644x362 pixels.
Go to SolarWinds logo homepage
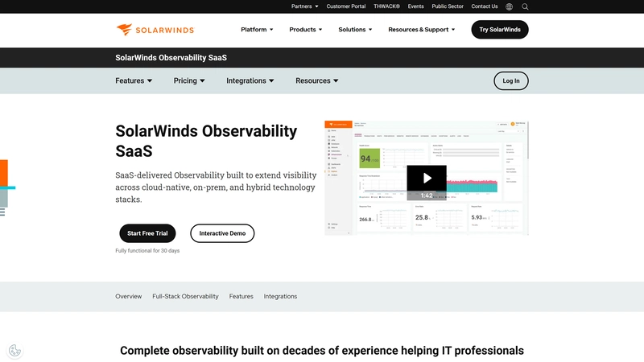(155, 30)
